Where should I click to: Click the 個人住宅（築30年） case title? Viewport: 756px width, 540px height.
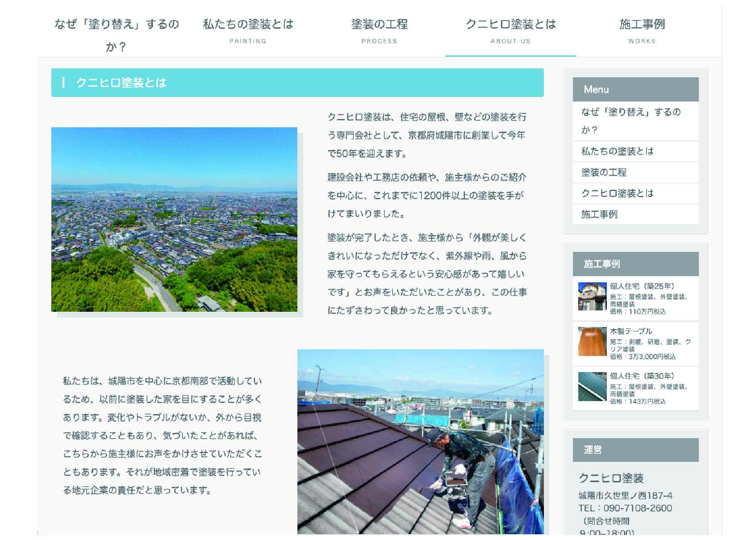pyautogui.click(x=642, y=376)
